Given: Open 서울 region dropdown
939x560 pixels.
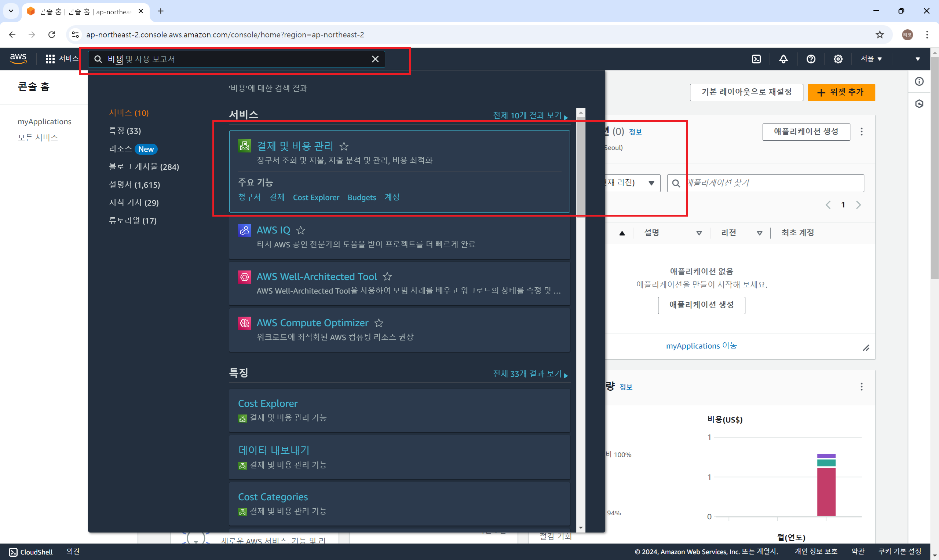Looking at the screenshot, I should [871, 59].
